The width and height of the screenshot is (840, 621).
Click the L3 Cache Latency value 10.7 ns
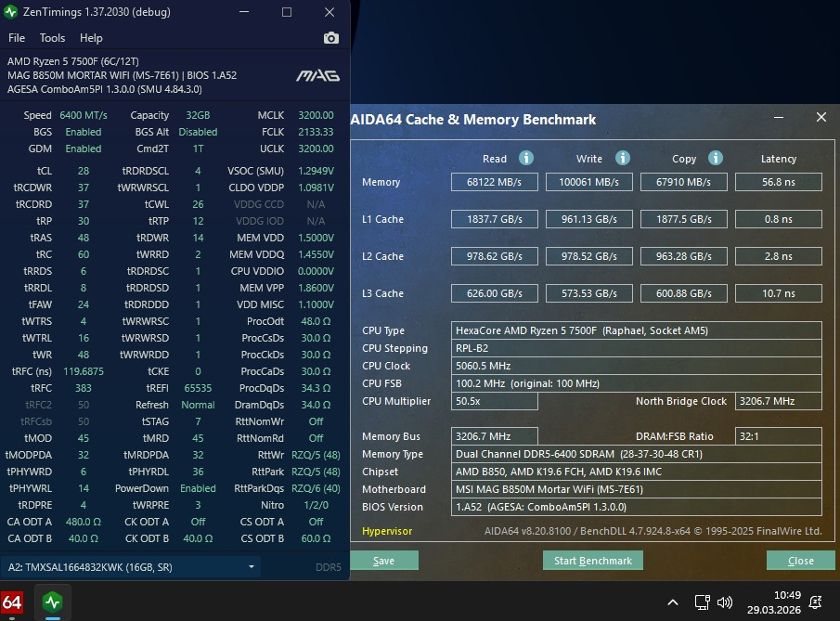click(779, 293)
